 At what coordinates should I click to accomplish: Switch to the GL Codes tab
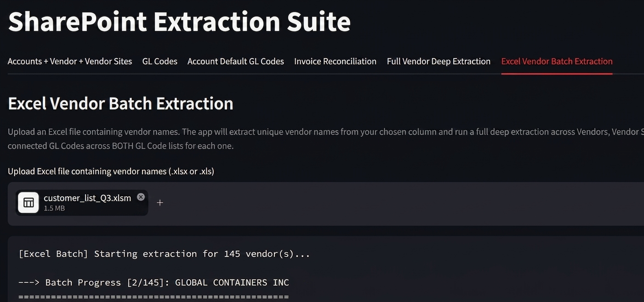pos(160,61)
